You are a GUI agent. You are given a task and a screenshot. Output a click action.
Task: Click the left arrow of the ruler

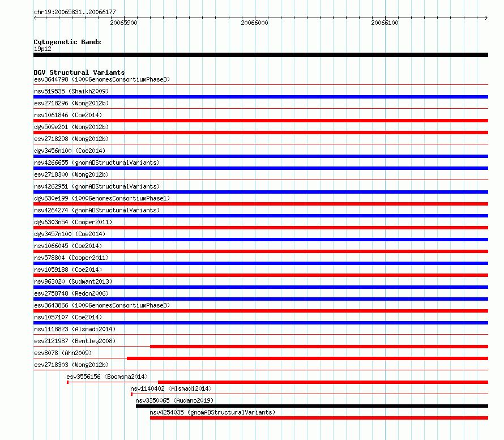pyautogui.click(x=35, y=18)
